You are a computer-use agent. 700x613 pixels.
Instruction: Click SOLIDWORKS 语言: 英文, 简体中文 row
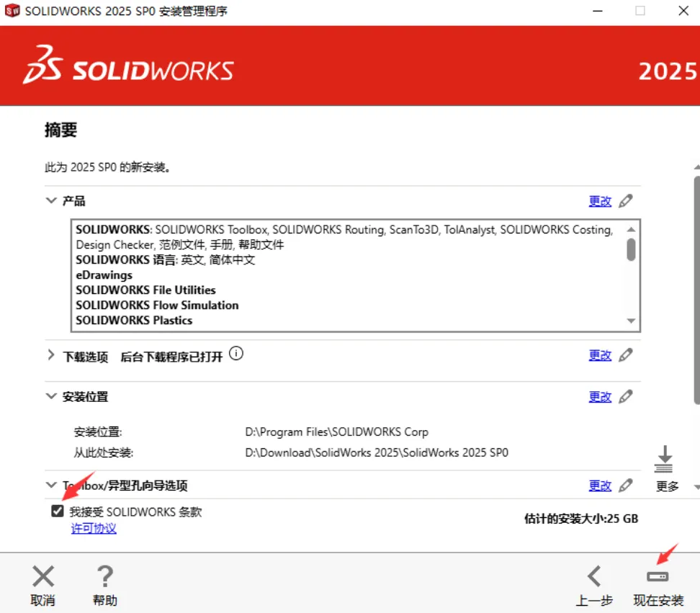(165, 260)
